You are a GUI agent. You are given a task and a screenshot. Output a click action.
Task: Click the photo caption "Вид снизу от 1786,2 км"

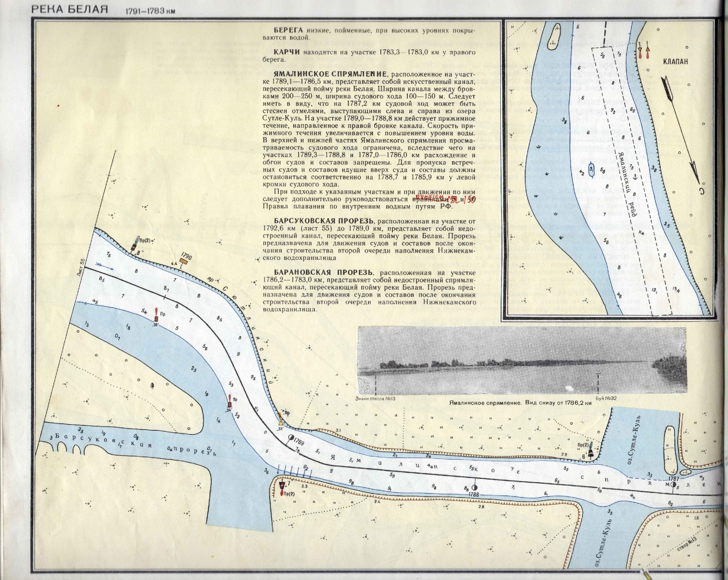(x=559, y=403)
